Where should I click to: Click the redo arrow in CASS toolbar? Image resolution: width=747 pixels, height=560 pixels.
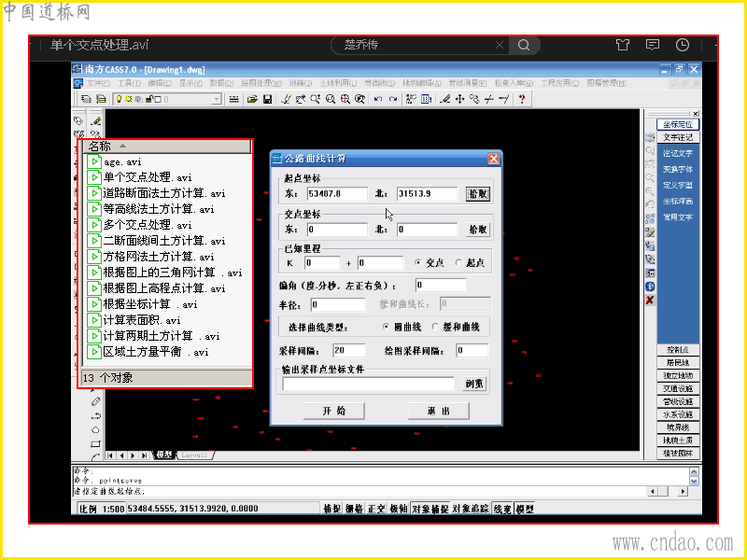click(x=393, y=99)
